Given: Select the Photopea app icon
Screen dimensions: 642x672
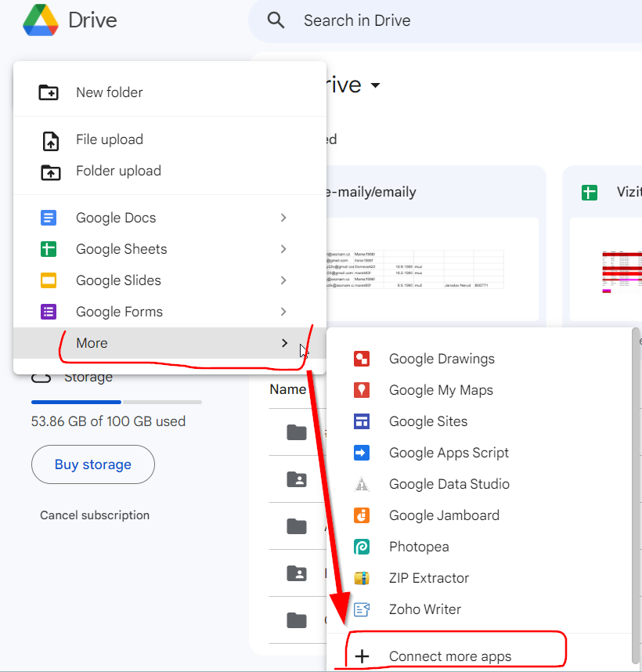Looking at the screenshot, I should click(x=361, y=547).
